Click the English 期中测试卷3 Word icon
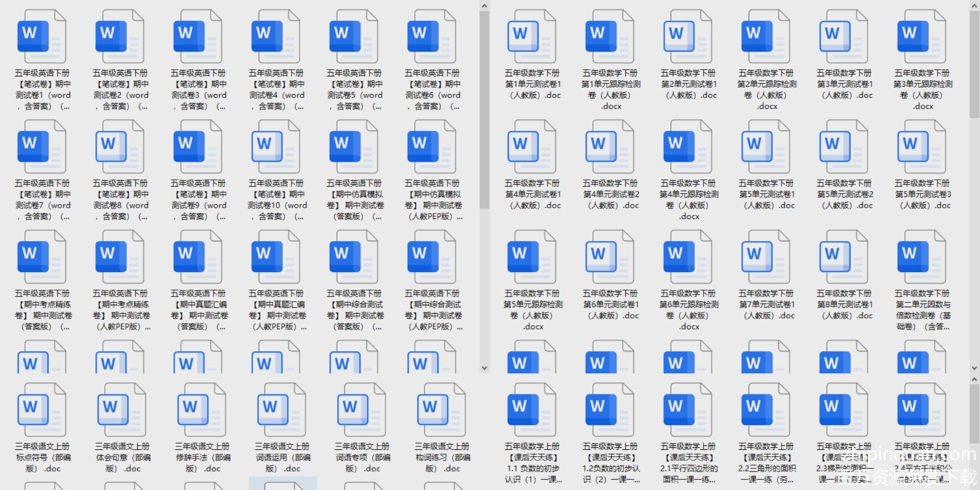The height and width of the screenshot is (490, 980). [197, 36]
